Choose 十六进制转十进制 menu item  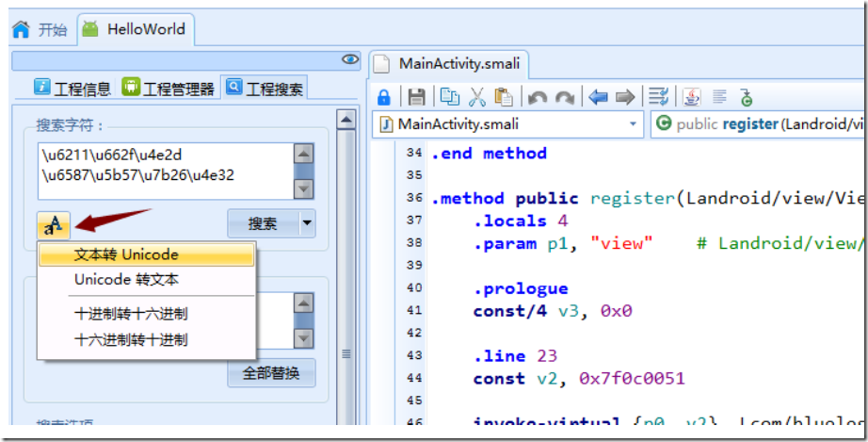coord(147,339)
